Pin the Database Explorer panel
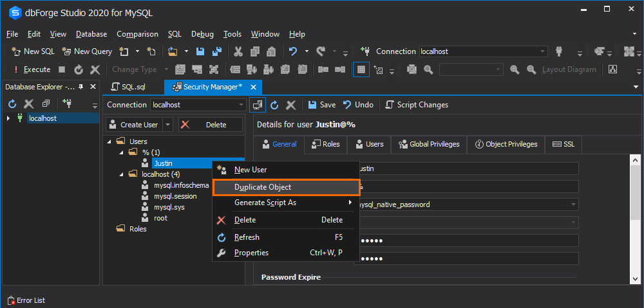This screenshot has height=308, width=644. [x=81, y=87]
